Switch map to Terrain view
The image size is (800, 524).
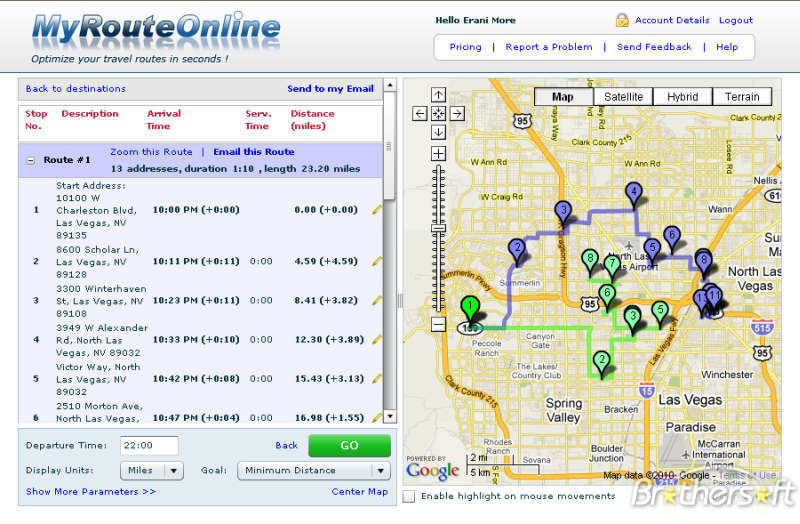point(742,97)
